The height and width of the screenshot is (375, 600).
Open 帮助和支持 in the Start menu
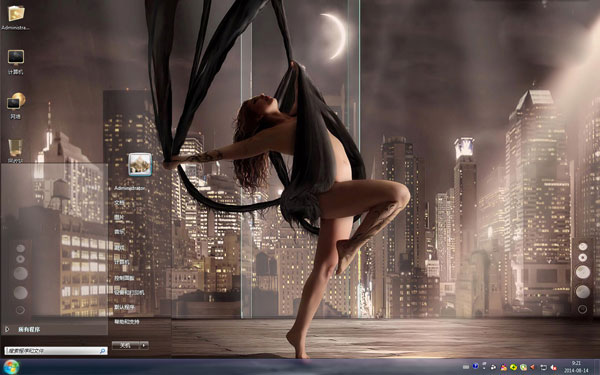coord(127,322)
